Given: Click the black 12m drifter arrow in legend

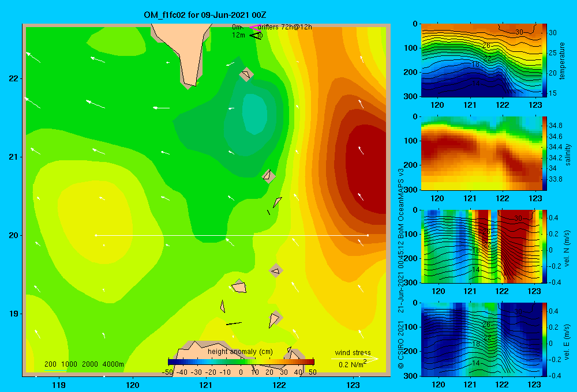Looking at the screenshot, I should click(x=256, y=36).
